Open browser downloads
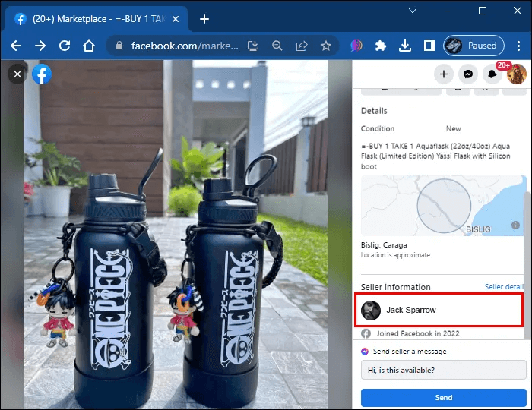 click(x=405, y=46)
